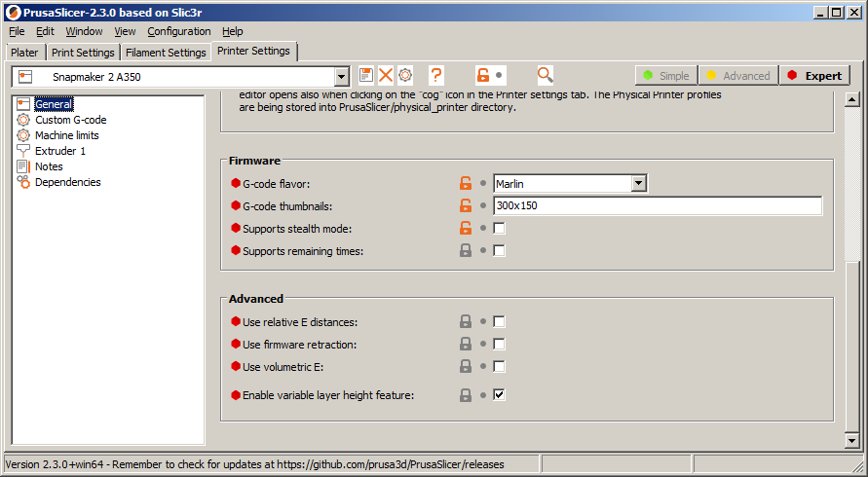Click the G-code thumbnails 300x150 field
868x477 pixels.
658,205
